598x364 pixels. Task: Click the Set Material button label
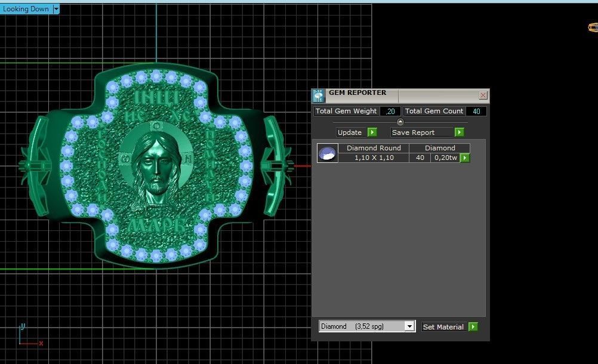444,326
